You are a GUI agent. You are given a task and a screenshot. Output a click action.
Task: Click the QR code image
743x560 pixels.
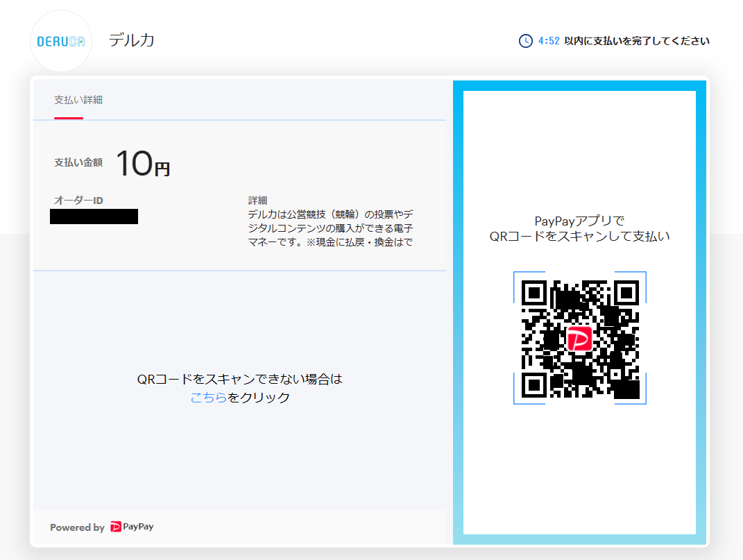(581, 339)
